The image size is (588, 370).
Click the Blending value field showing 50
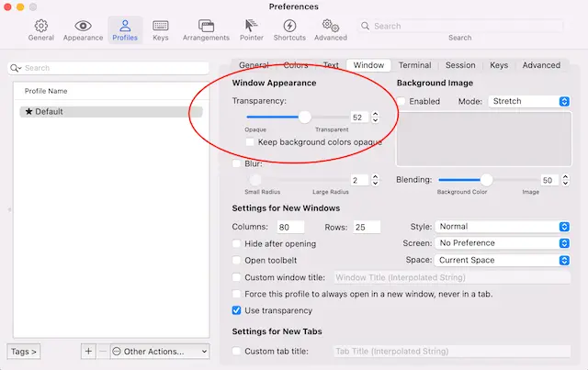coord(549,180)
